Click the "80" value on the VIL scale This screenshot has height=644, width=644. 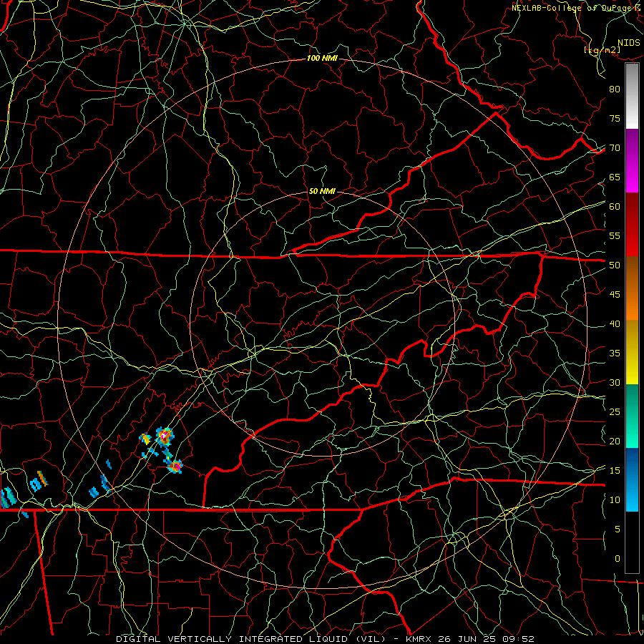(615, 89)
